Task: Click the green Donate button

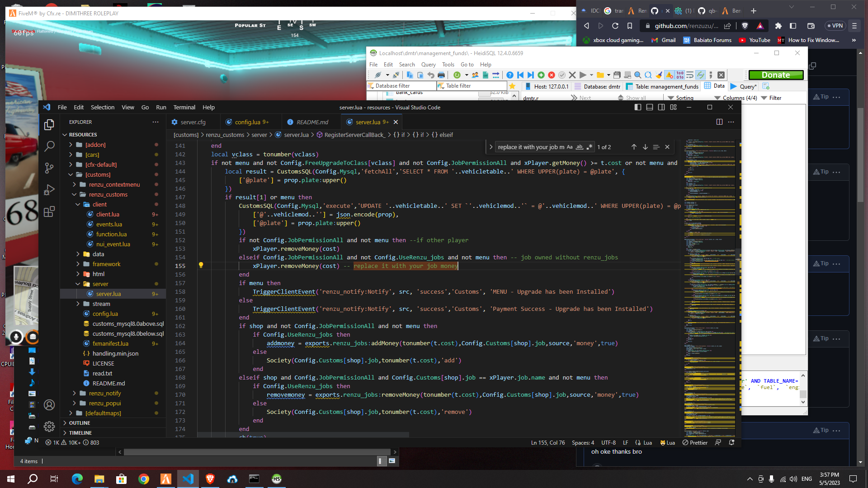Action: click(x=776, y=75)
